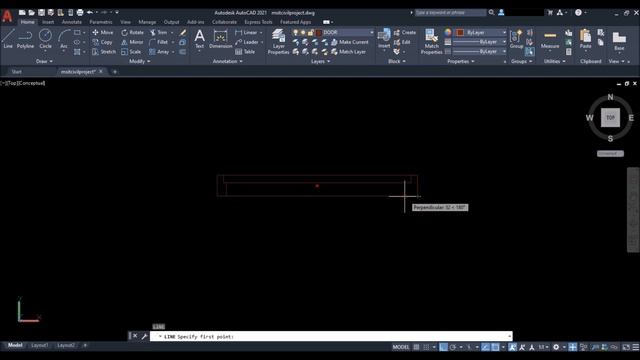This screenshot has width=640, height=360.
Task: Select the Dimension tool
Action: [220, 39]
